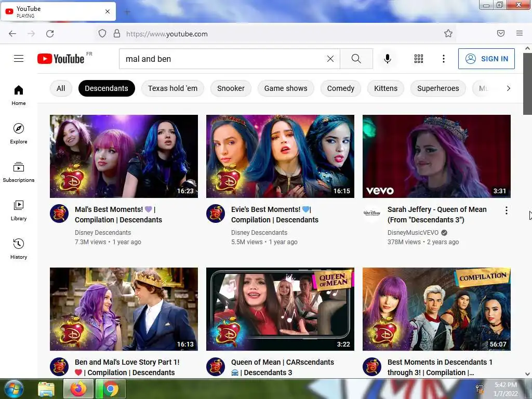Play Compilation thumbnail 56:07
The height and width of the screenshot is (399, 532).
click(x=436, y=309)
